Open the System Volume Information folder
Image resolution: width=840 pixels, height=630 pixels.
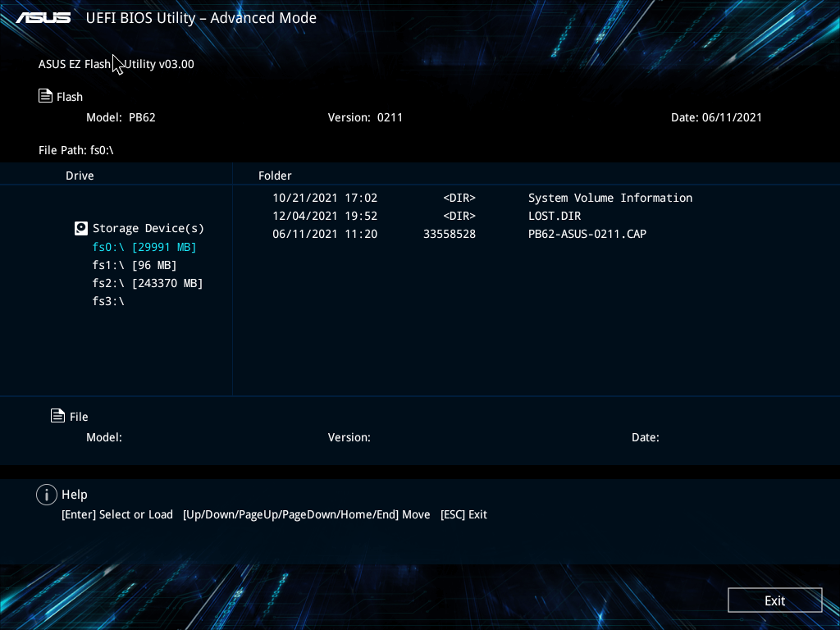pyautogui.click(x=610, y=198)
